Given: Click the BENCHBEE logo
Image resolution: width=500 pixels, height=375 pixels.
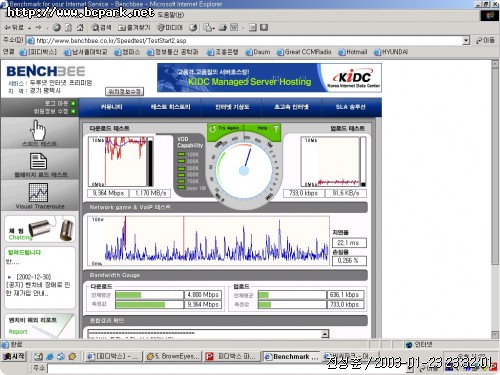Looking at the screenshot, I should 46,71.
